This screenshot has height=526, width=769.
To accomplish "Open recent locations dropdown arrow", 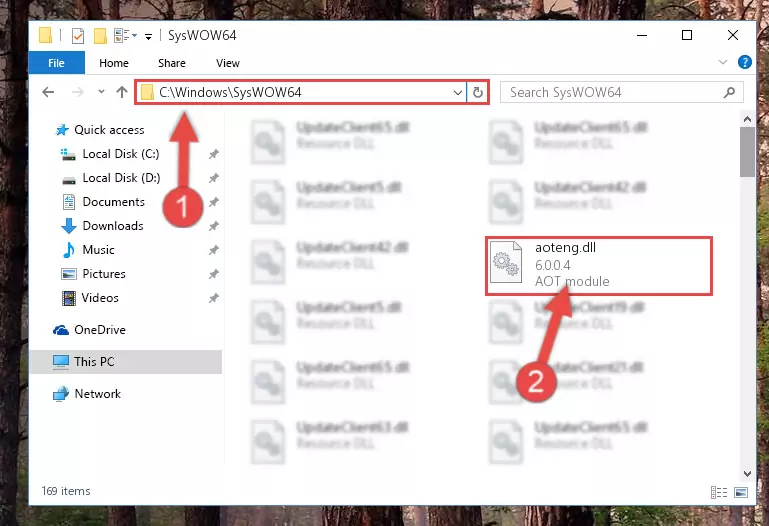I will point(101,92).
